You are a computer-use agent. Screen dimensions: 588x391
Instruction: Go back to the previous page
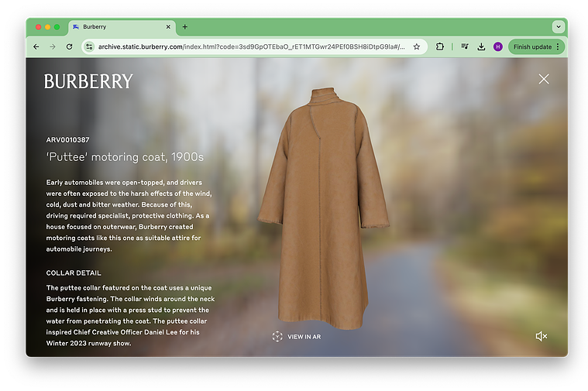36,47
